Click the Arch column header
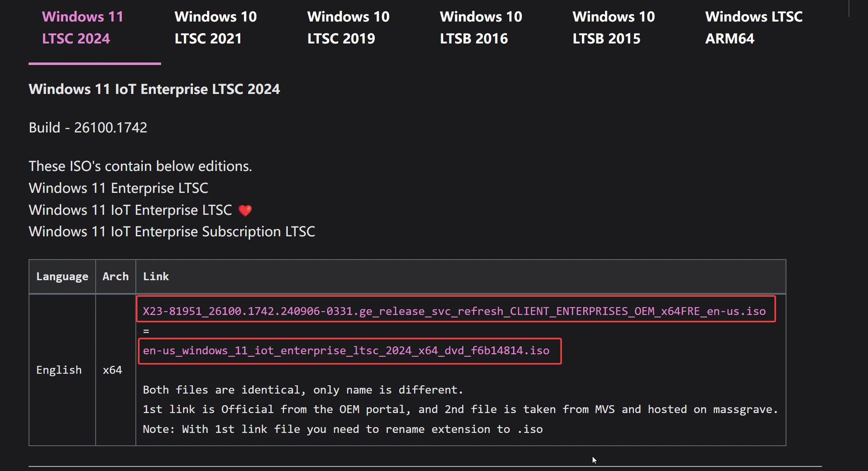Screen dimensions: 868x471 (116, 276)
